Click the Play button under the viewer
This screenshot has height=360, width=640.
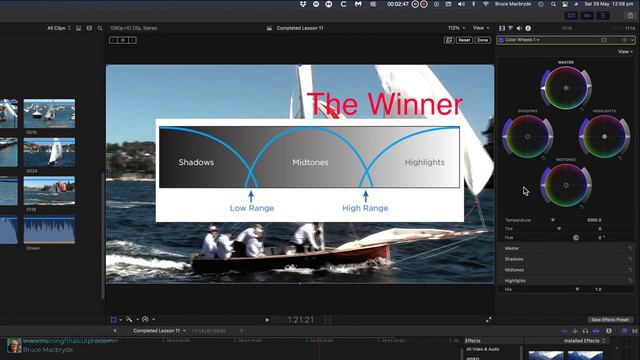tap(267, 320)
